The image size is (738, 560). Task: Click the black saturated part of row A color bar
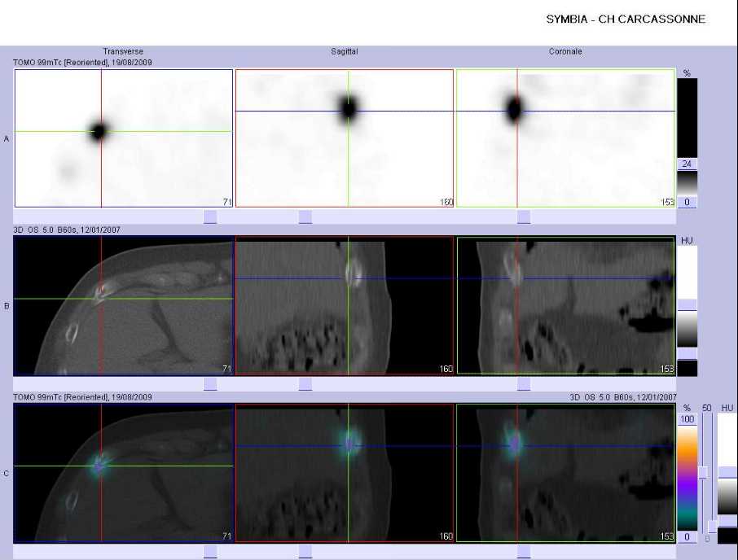click(x=687, y=117)
